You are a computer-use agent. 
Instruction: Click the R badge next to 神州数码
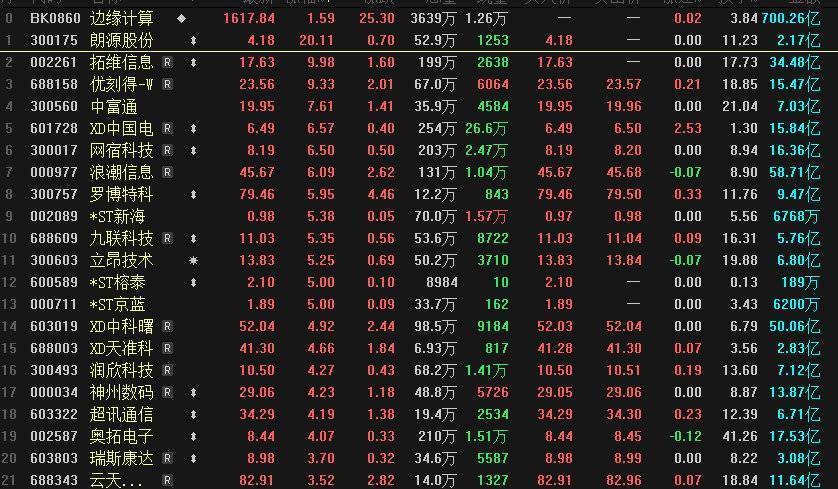[x=167, y=392]
